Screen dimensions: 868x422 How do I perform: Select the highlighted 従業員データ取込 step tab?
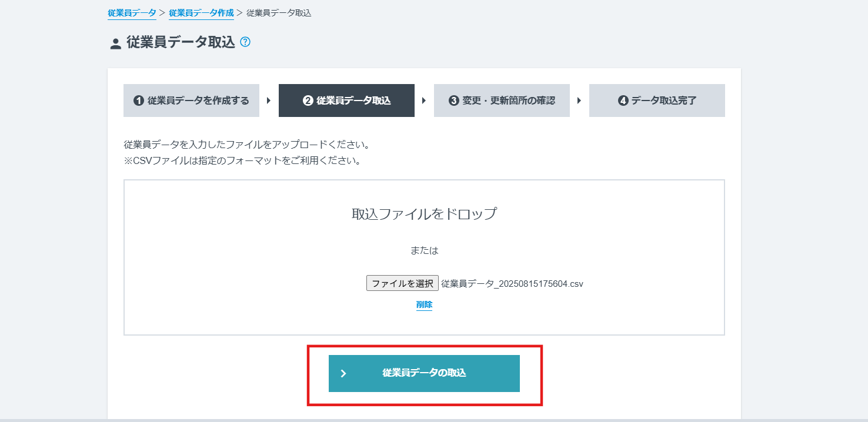coord(346,101)
